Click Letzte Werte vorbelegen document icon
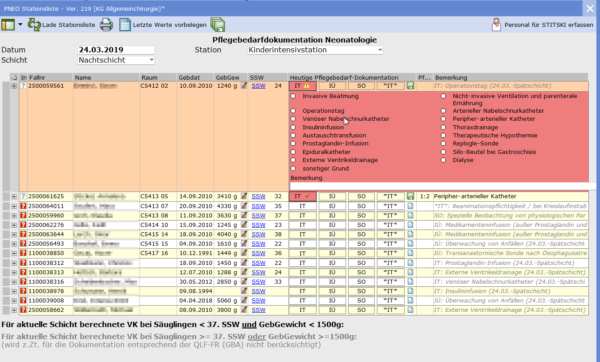 click(125, 25)
